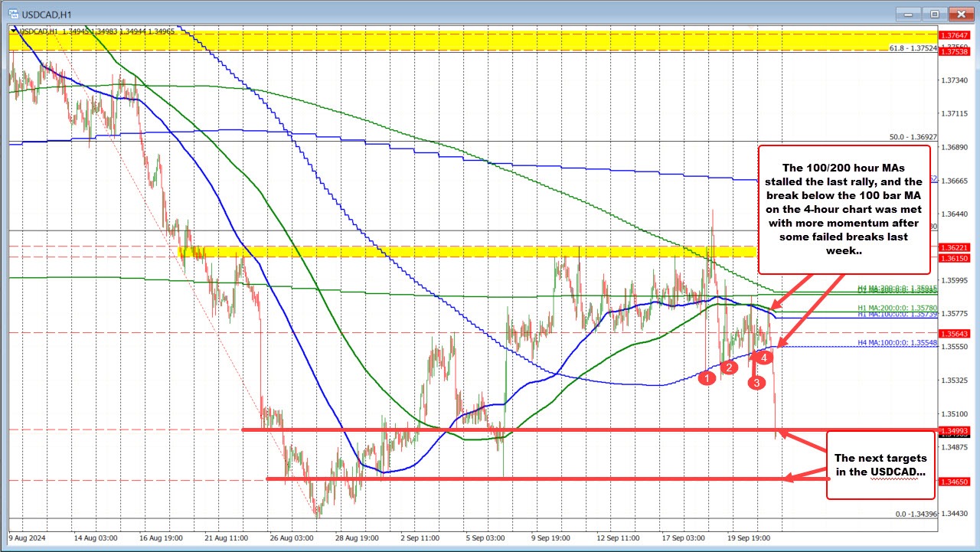Select the 1.34650 target price label
This screenshot has height=552, width=980.
click(954, 480)
